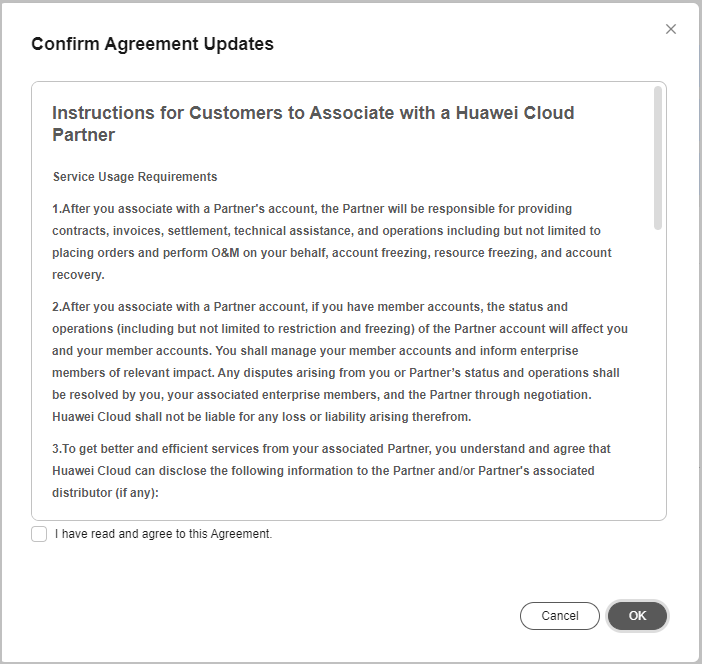The height and width of the screenshot is (664, 702).
Task: Click the word "Partner" on the heading's second line
Action: click(83, 135)
